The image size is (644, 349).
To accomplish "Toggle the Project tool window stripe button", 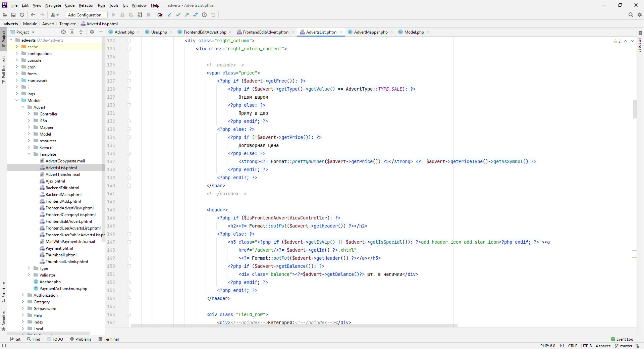I will [x=4, y=39].
